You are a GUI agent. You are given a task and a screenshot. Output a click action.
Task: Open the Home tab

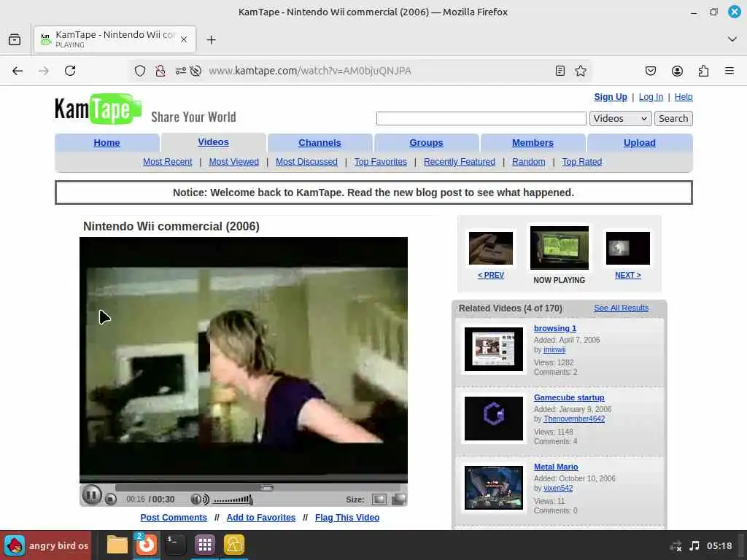pos(107,142)
